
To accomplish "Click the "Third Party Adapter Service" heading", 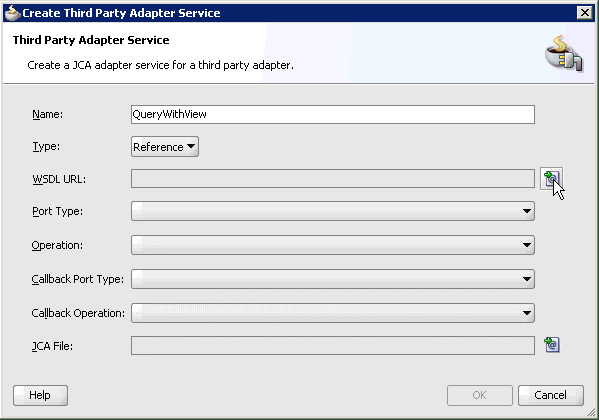I will click(x=91, y=40).
